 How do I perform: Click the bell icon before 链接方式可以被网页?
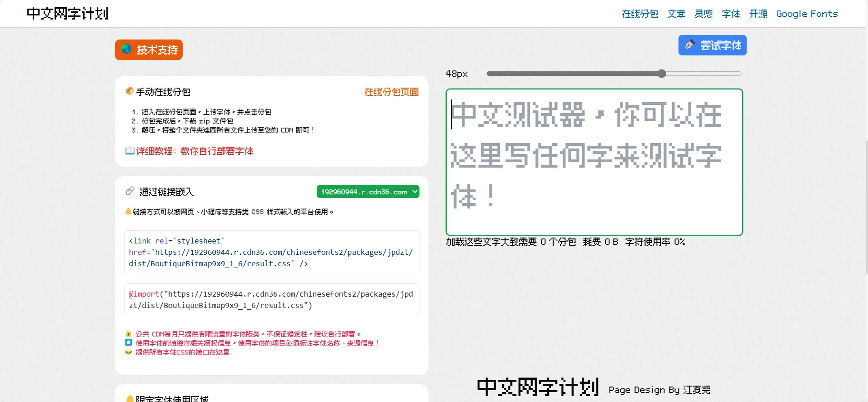click(129, 211)
